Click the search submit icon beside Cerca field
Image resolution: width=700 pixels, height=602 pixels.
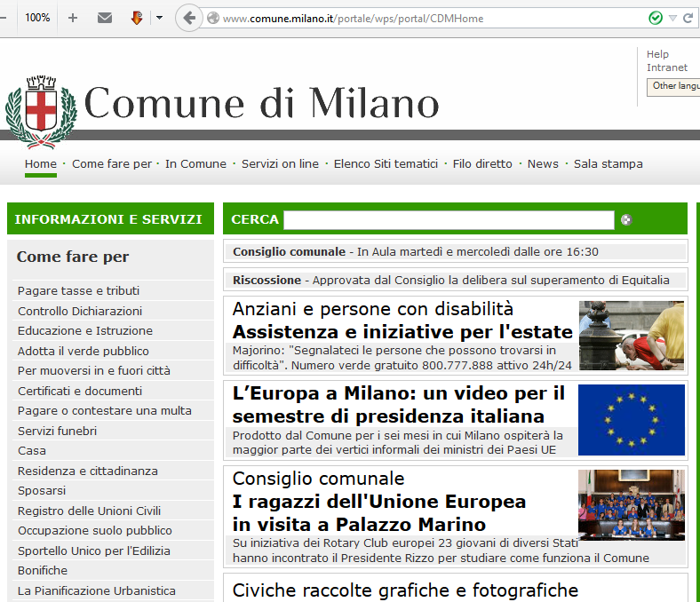pyautogui.click(x=626, y=220)
